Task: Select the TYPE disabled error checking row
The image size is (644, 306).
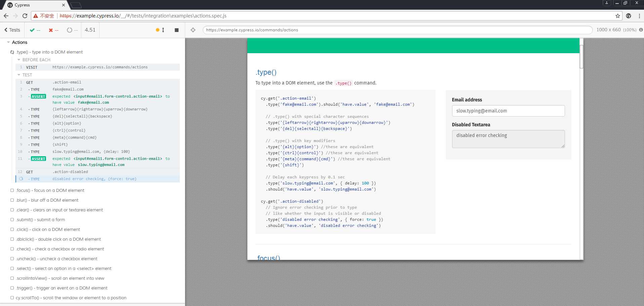Action: coord(97,179)
